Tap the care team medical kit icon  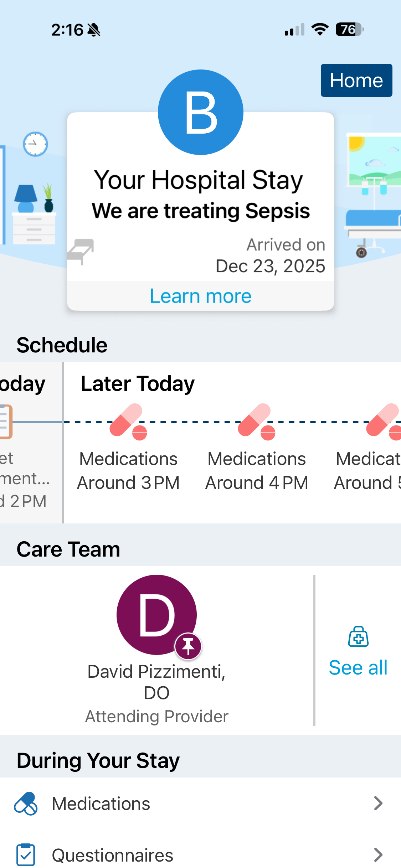358,636
